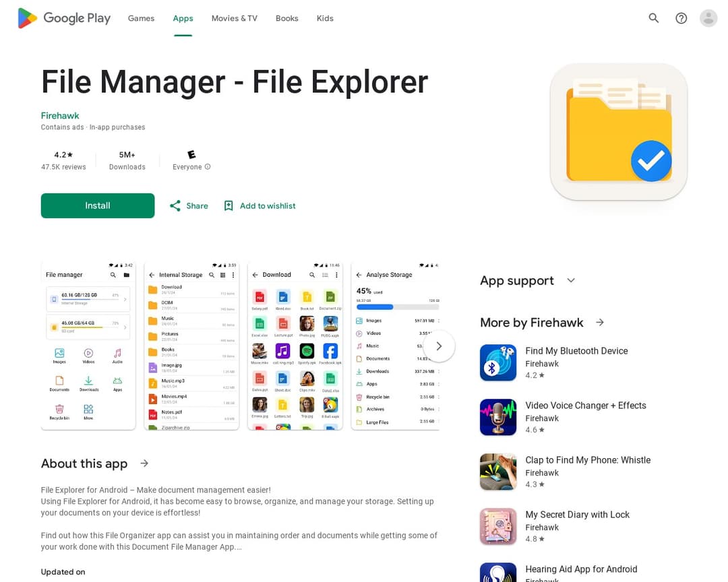This screenshot has height=582, width=728.
Task: Click the green Install button
Action: point(98,205)
